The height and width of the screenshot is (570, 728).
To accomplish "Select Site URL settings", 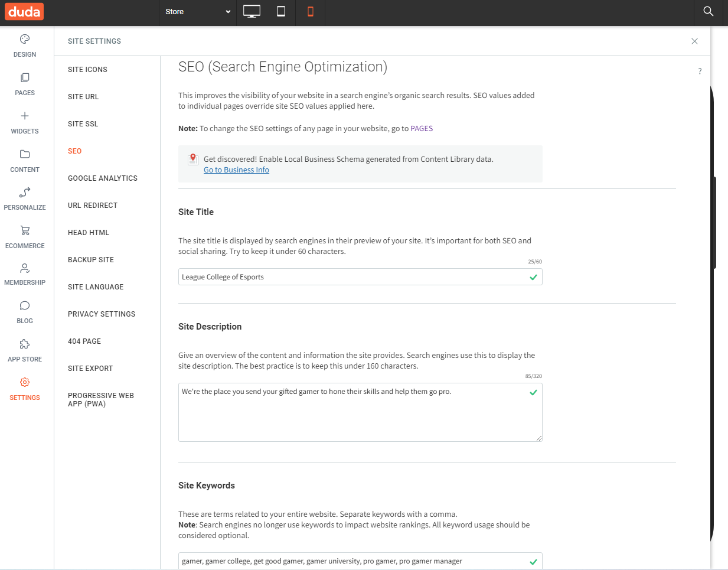I will point(83,97).
